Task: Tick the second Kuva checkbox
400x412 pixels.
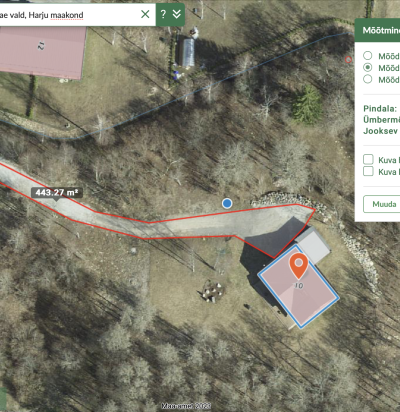Action: 368,171
